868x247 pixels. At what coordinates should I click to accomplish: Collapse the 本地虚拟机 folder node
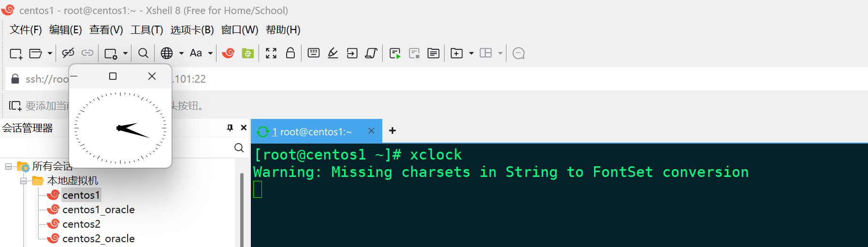pyautogui.click(x=23, y=181)
